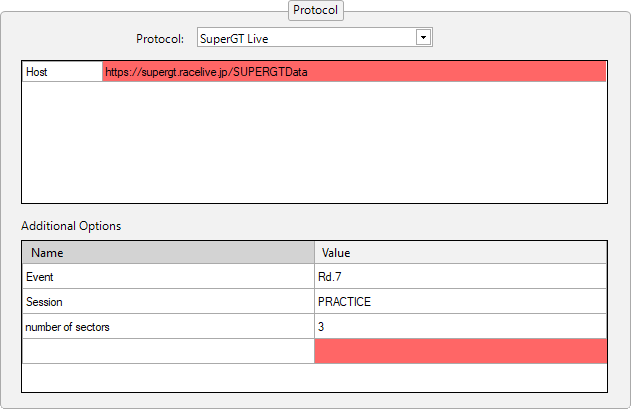Click the Value column header
Image resolution: width=631 pixels, height=409 pixels.
click(x=460, y=253)
